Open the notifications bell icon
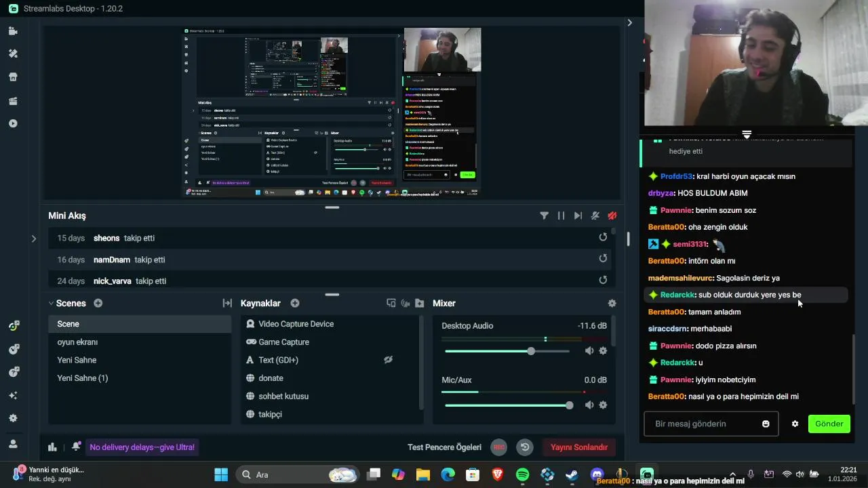The image size is (868, 488). [x=76, y=447]
